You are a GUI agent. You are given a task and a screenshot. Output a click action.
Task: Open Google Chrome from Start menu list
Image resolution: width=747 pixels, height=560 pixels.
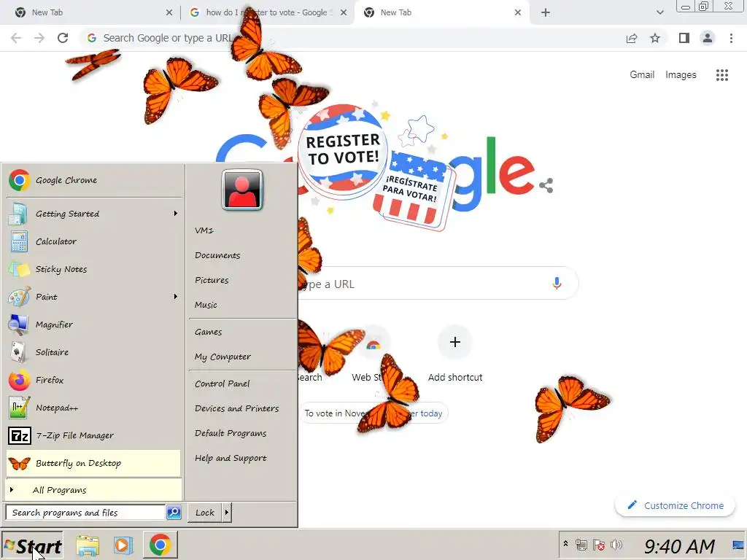(x=93, y=181)
